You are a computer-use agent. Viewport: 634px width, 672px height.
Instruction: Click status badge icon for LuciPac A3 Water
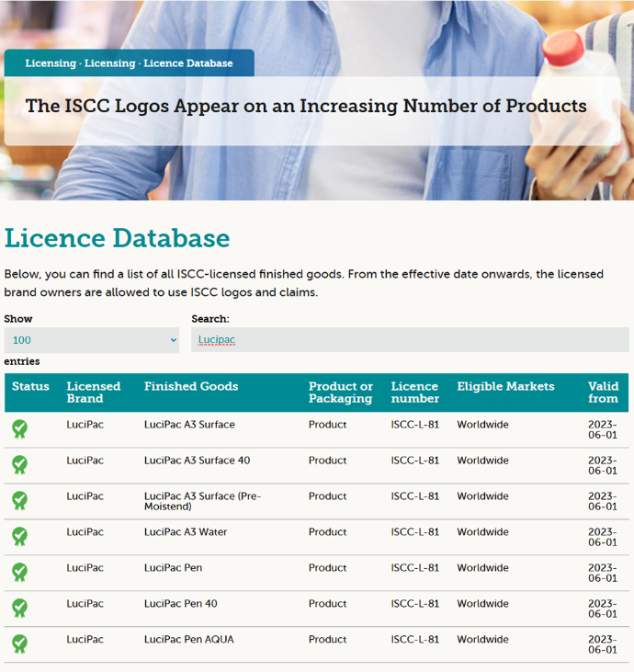pyautogui.click(x=19, y=537)
